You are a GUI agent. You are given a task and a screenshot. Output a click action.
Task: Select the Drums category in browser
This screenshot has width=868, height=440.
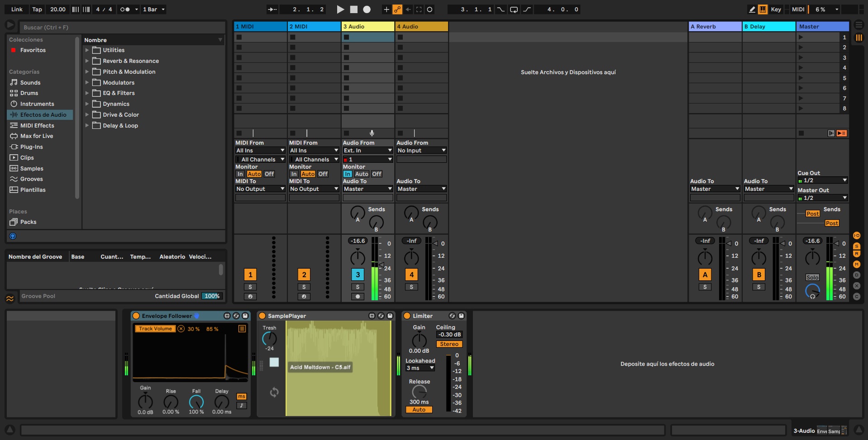29,93
